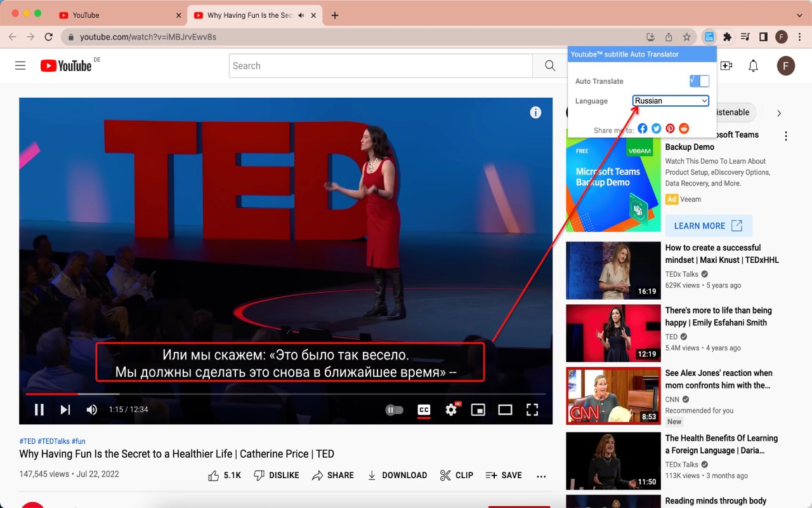Open the Create video camera icon

pos(726,65)
